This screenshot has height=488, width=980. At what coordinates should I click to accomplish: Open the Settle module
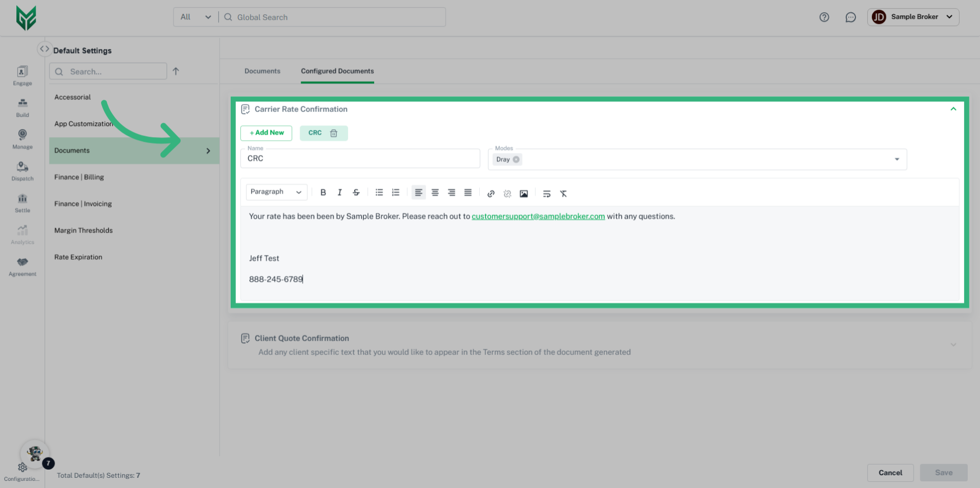(22, 203)
